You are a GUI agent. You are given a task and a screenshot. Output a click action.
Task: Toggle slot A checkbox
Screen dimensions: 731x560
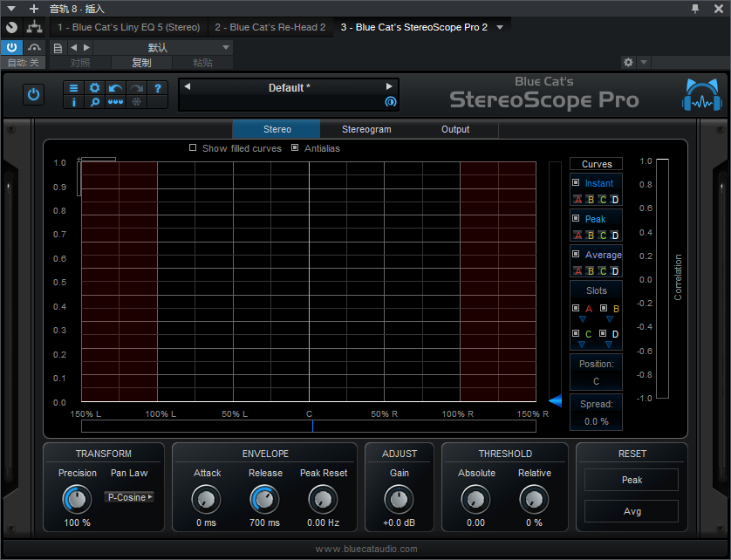[x=576, y=308]
